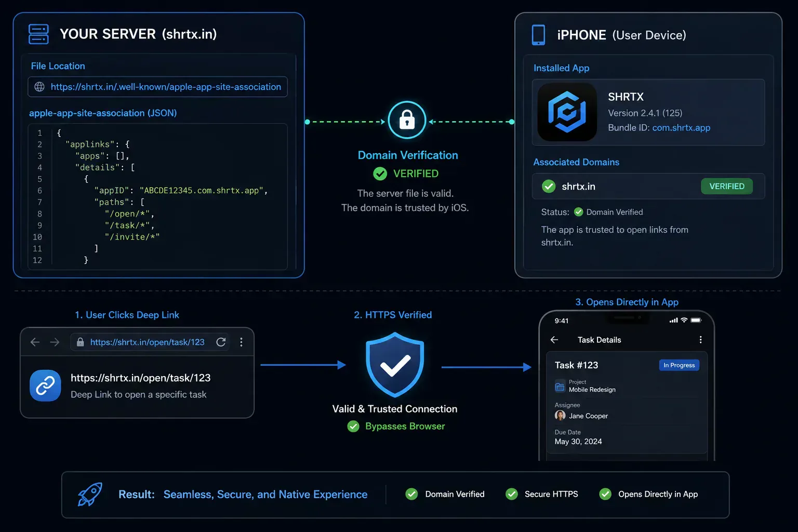Open Task Details overflow menu dots
The width and height of the screenshot is (798, 532).
(700, 339)
